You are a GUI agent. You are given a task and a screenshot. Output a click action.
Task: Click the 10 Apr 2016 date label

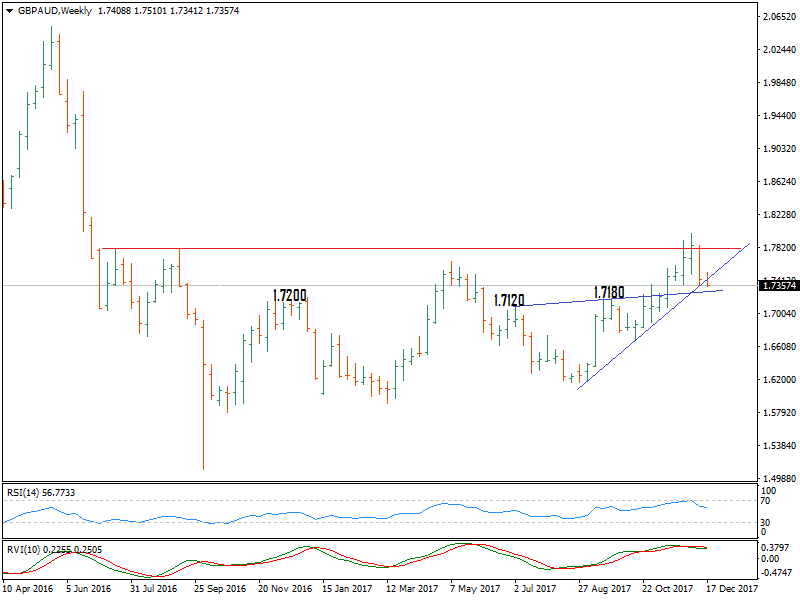tap(29, 589)
